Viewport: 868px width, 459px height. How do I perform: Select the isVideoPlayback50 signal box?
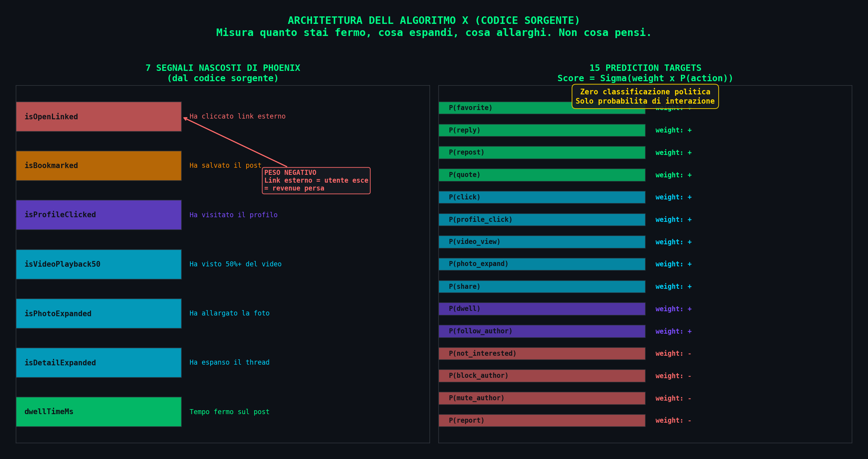click(x=99, y=264)
